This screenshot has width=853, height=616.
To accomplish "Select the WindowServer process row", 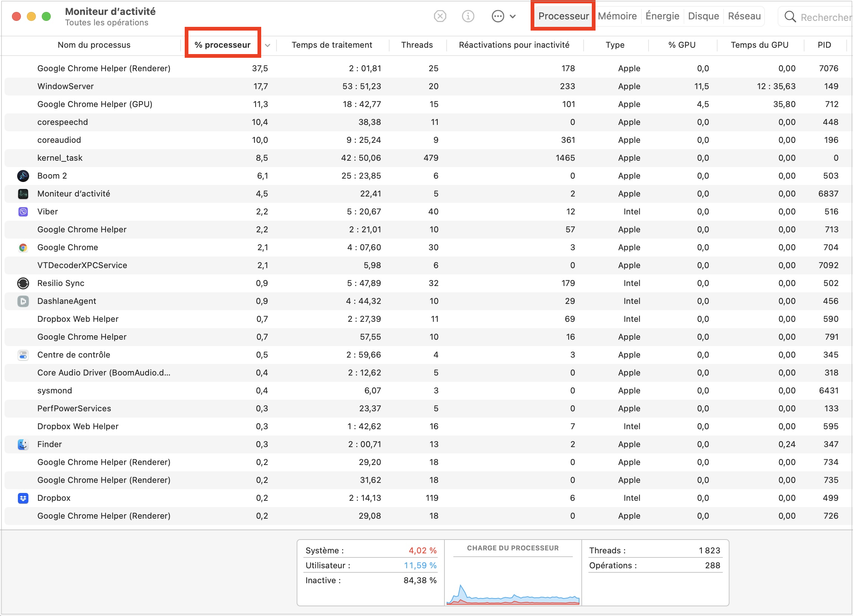I will point(428,87).
